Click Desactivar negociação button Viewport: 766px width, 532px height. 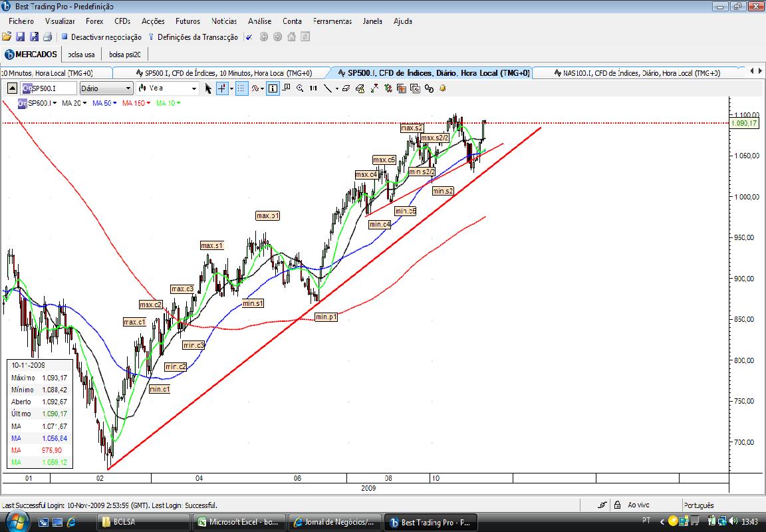click(x=101, y=37)
